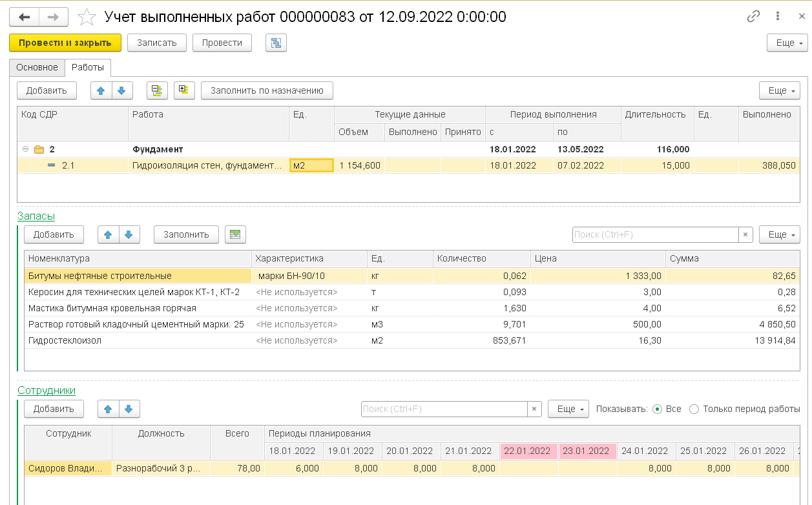Click the back navigation arrow
This screenshot has height=505, width=812.
click(x=25, y=17)
